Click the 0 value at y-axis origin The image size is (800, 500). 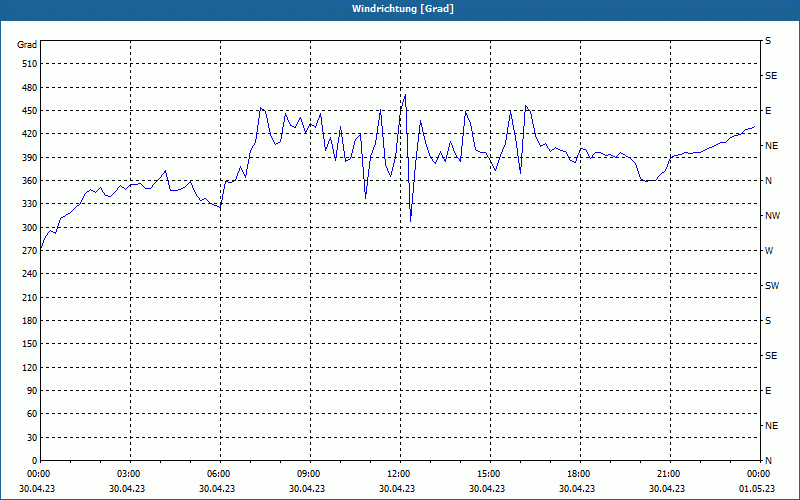click(34, 461)
